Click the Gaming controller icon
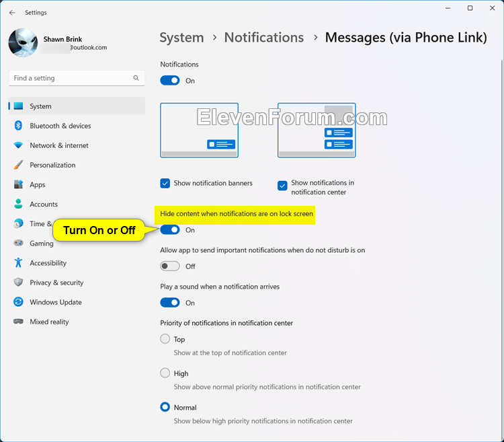 [18, 243]
